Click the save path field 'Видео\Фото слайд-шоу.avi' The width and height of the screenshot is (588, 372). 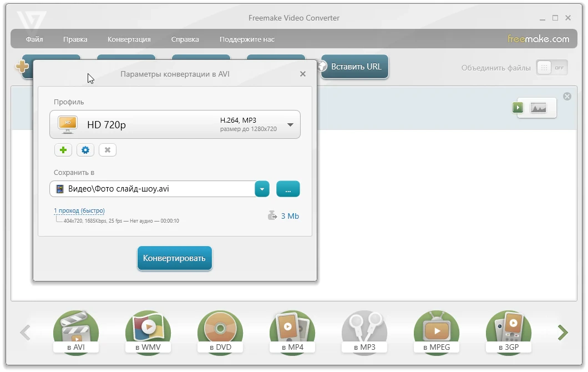(x=152, y=189)
